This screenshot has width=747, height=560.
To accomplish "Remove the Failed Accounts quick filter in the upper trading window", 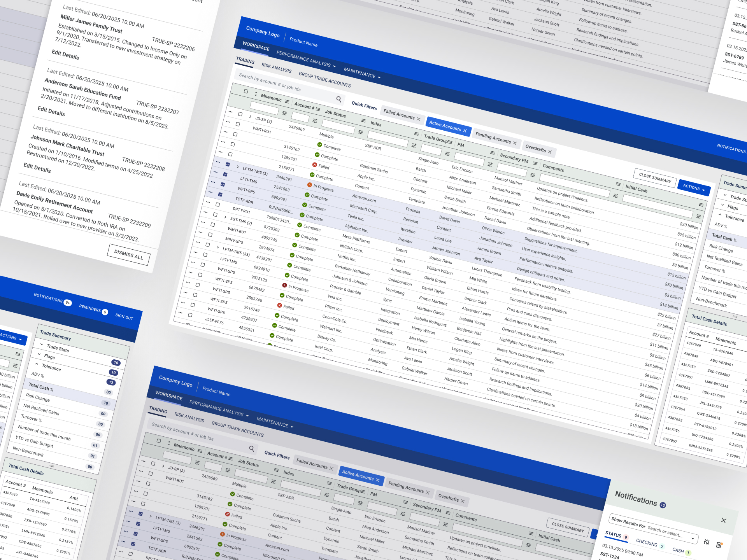I will click(419, 119).
